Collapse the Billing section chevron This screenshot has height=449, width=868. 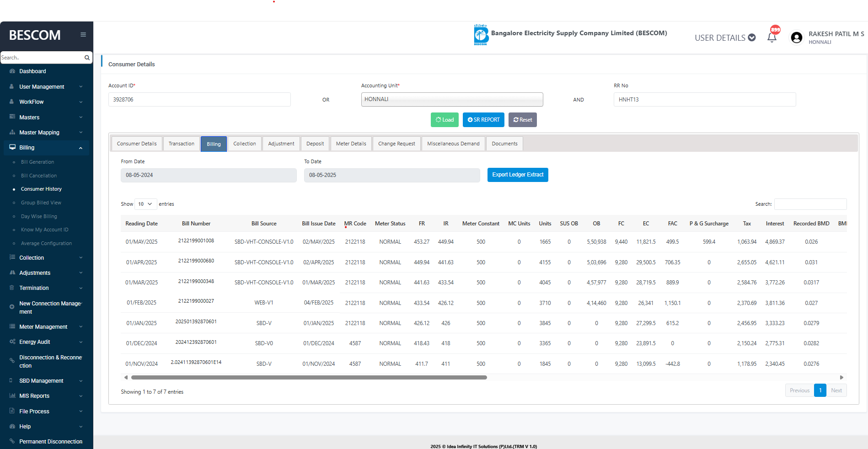[81, 148]
